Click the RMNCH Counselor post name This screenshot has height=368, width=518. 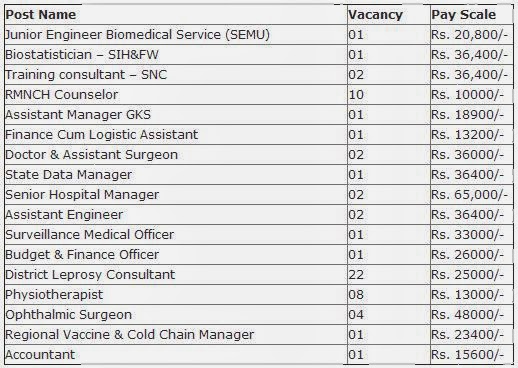(x=62, y=95)
